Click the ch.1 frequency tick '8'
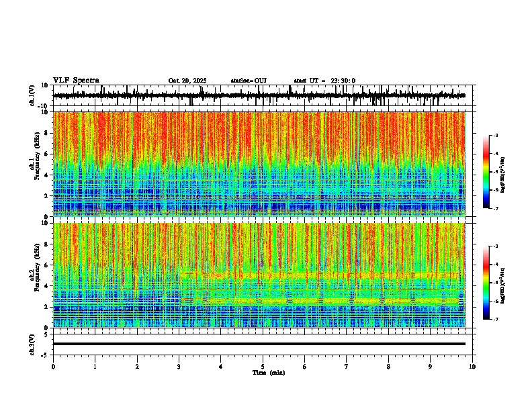Viewport: 532px width, 411px height. coord(47,133)
